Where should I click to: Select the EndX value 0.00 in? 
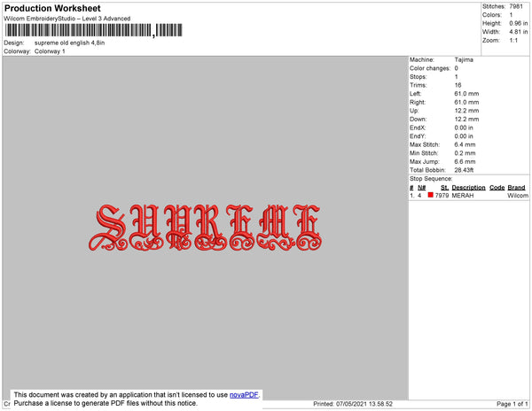[x=464, y=128]
